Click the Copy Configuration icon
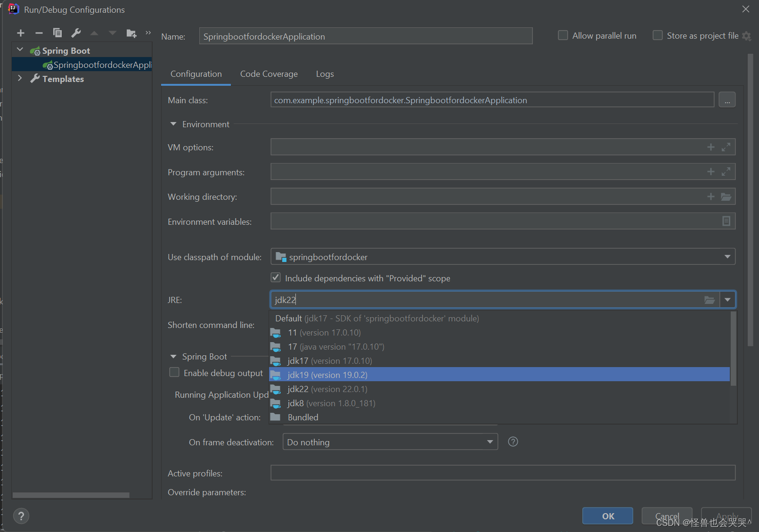This screenshot has height=532, width=759. (x=57, y=33)
